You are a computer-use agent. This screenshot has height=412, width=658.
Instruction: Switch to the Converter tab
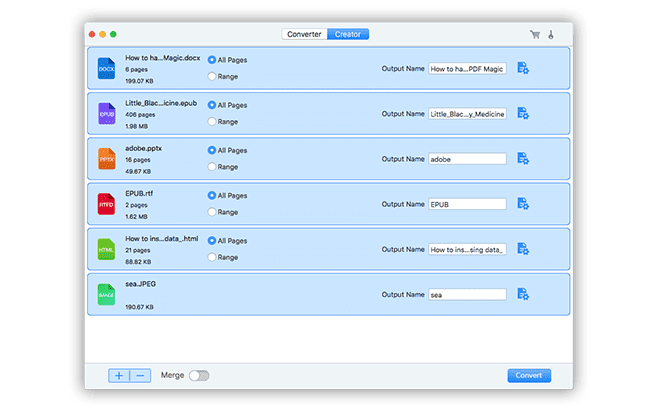click(304, 34)
